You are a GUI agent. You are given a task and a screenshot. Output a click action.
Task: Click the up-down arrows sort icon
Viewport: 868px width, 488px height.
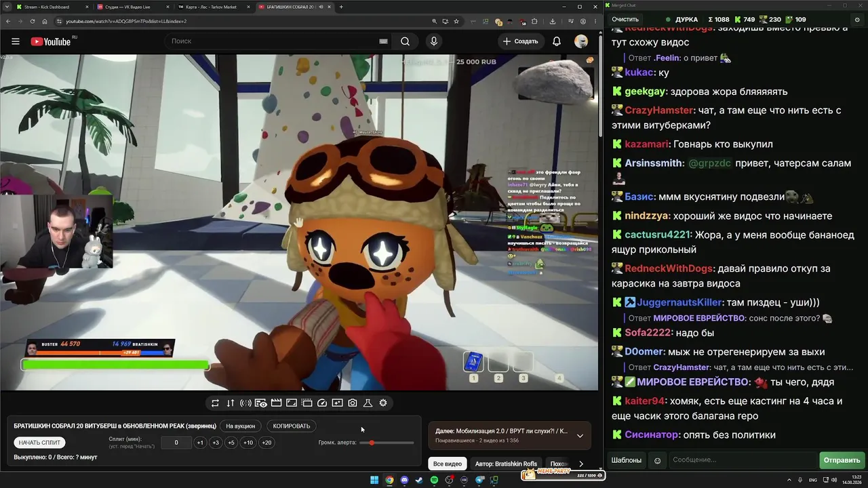click(x=231, y=403)
